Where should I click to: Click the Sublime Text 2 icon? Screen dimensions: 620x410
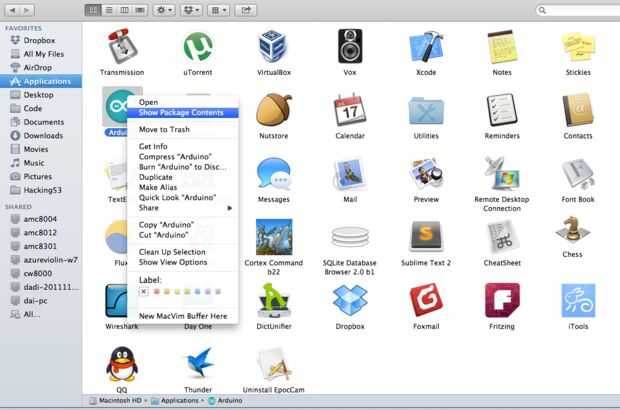[426, 236]
